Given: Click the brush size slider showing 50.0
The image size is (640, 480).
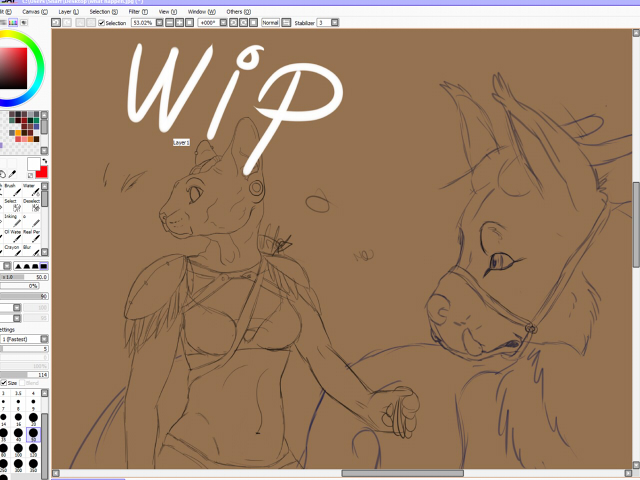Looking at the screenshot, I should tap(24, 277).
